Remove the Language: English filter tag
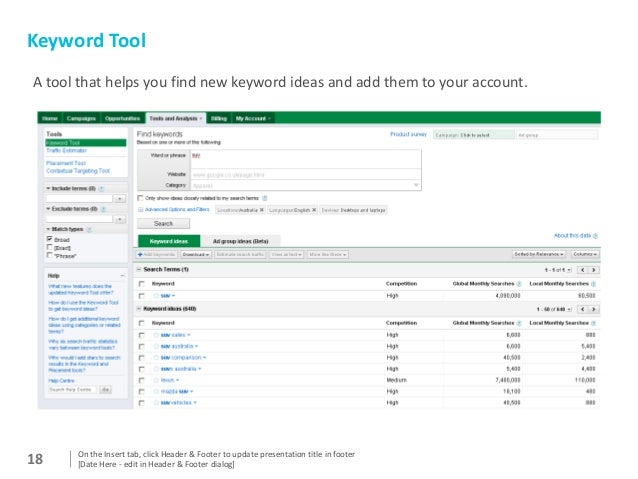Screen dimensions: 638x479 313,210
